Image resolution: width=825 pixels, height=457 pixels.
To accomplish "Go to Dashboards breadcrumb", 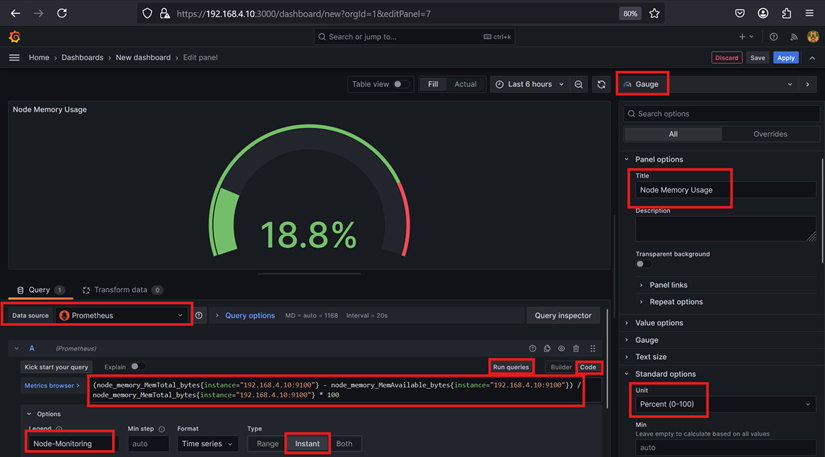I will (x=82, y=57).
